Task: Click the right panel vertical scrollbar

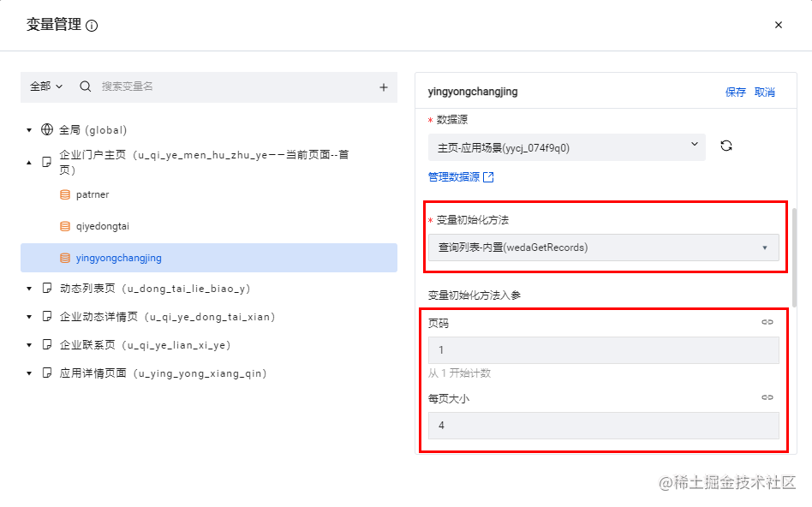Action: pyautogui.click(x=794, y=258)
